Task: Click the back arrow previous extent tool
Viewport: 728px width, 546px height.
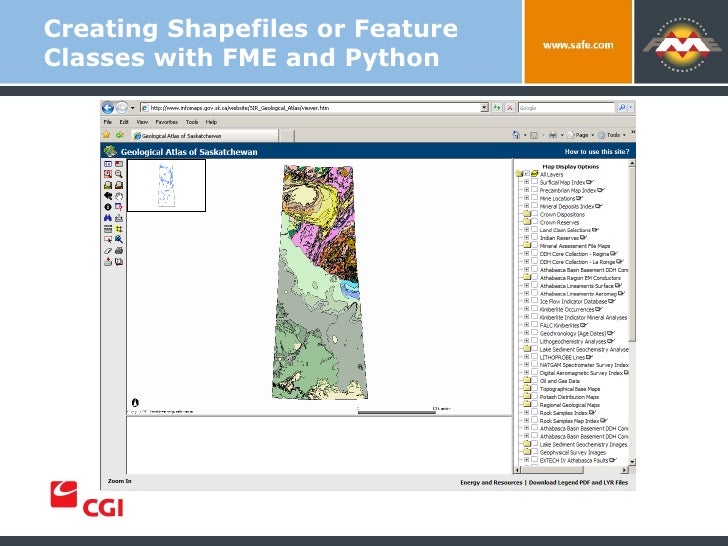Action: pos(108,196)
